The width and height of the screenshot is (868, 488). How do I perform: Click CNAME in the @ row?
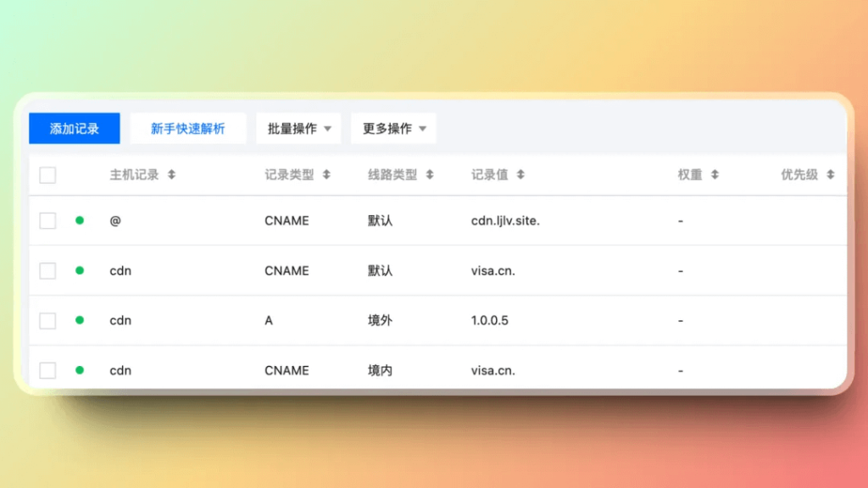click(287, 221)
